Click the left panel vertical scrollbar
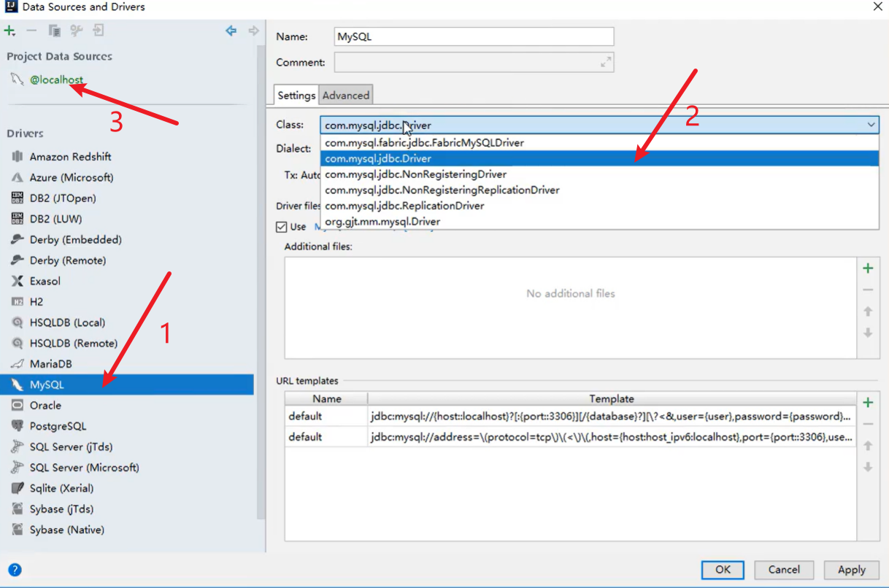 tap(261, 281)
